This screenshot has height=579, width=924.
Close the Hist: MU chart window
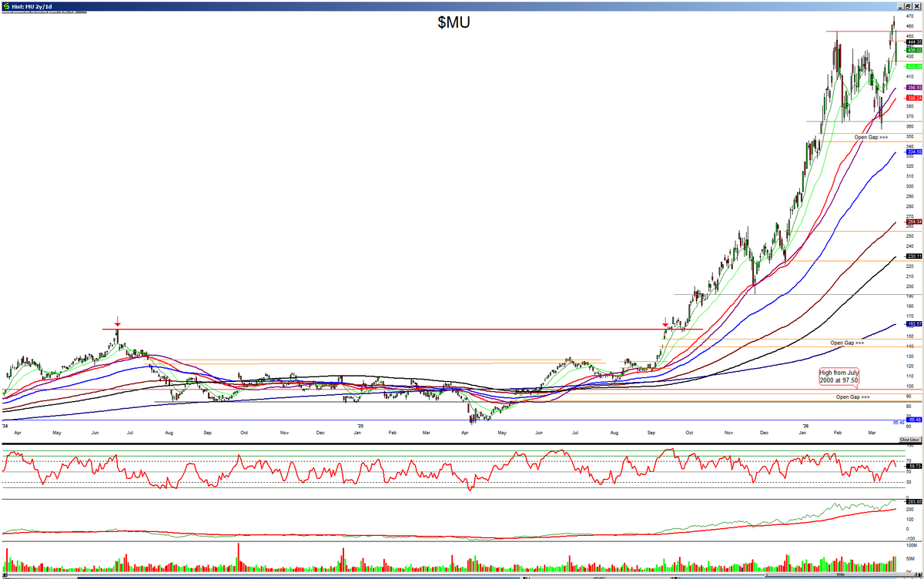916,5
